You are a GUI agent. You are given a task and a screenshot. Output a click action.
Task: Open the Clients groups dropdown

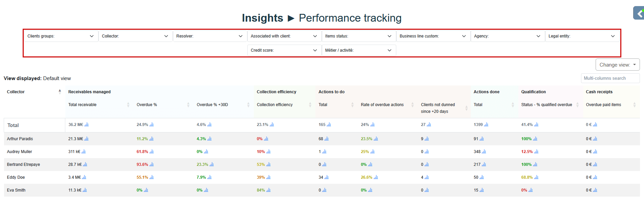pyautogui.click(x=61, y=36)
